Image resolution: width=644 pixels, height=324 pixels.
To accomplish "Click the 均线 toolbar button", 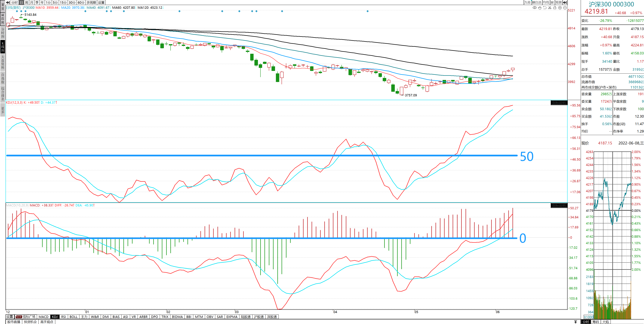I will pyautogui.click(x=546, y=3).
